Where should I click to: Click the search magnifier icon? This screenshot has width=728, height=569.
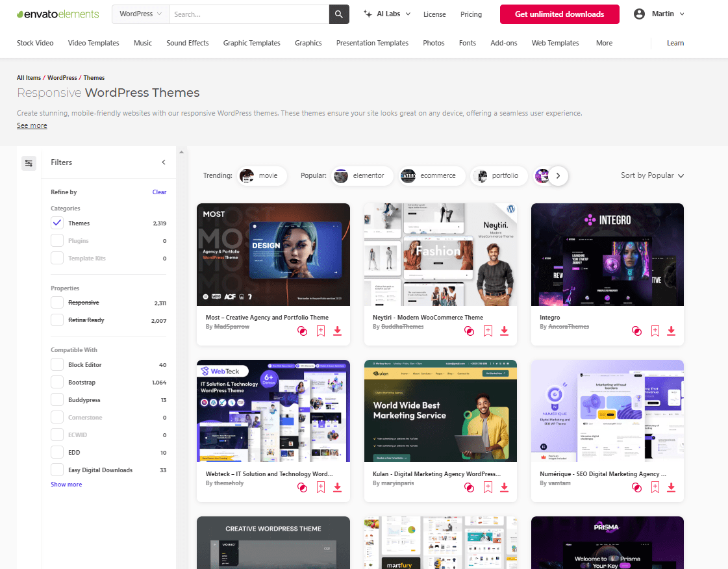point(338,14)
